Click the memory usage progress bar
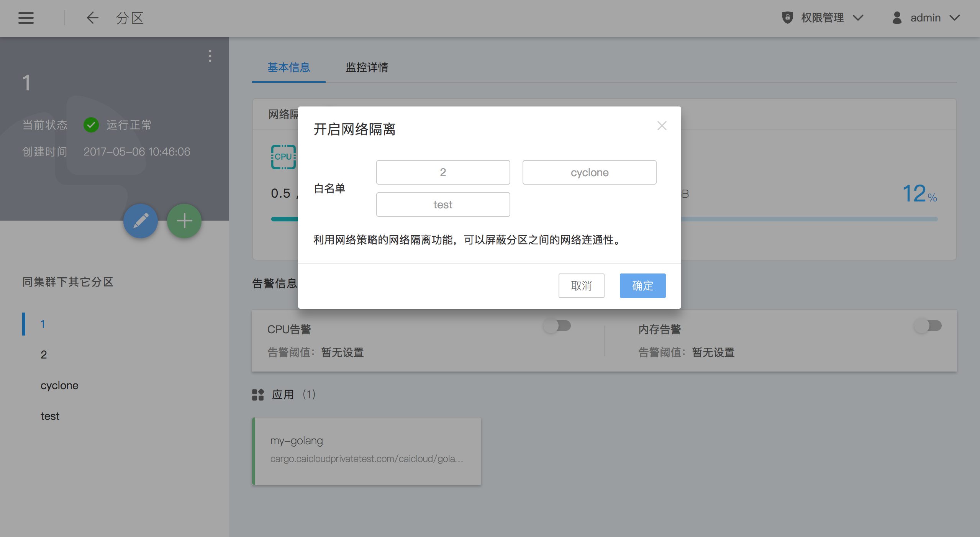980x537 pixels. tap(808, 219)
